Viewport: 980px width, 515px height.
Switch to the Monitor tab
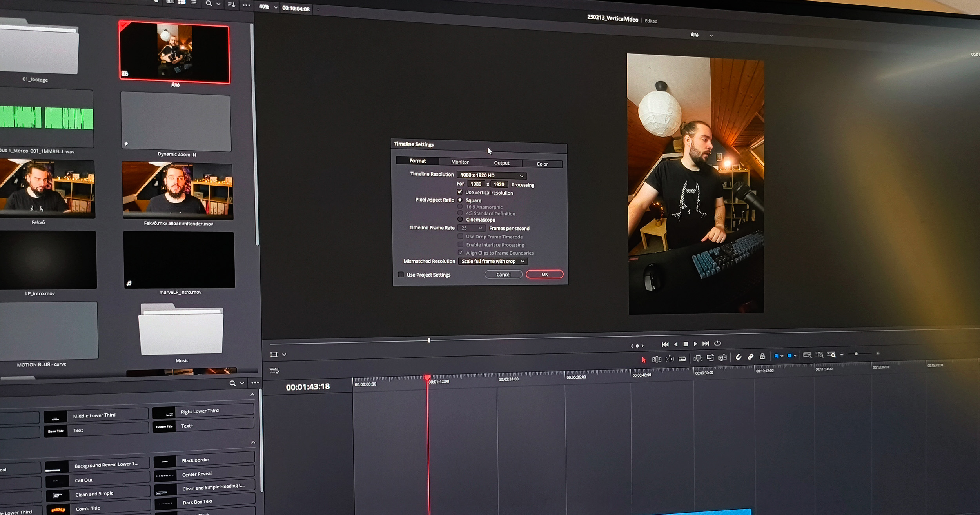tap(460, 162)
